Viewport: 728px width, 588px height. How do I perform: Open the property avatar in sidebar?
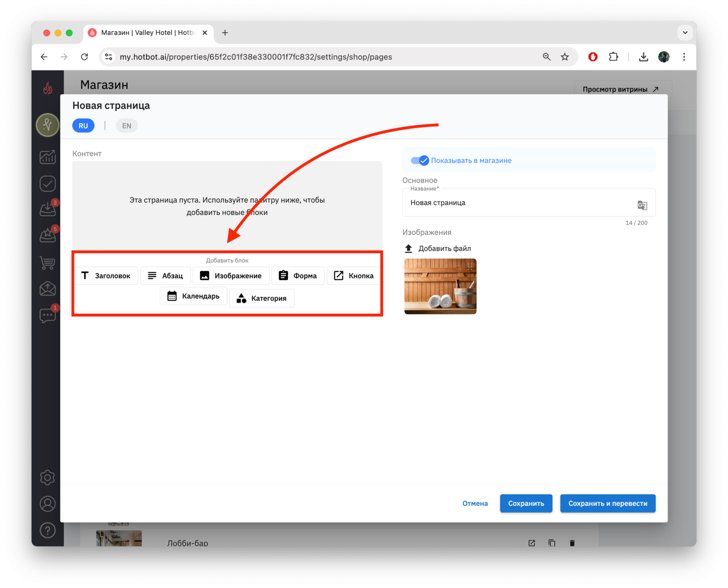48,125
